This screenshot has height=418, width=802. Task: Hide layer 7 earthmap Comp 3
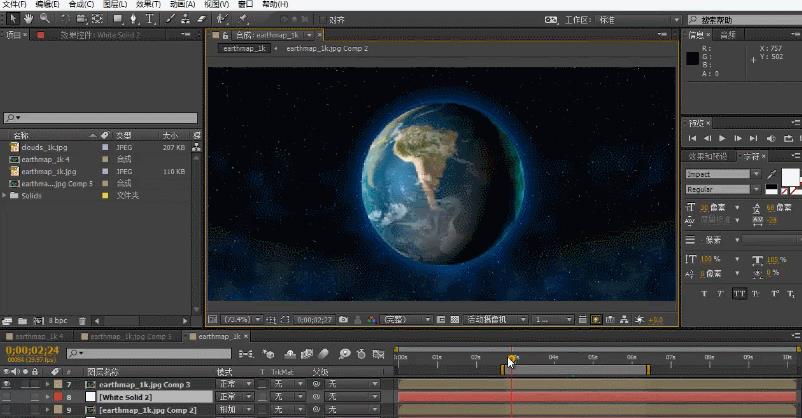[7, 384]
